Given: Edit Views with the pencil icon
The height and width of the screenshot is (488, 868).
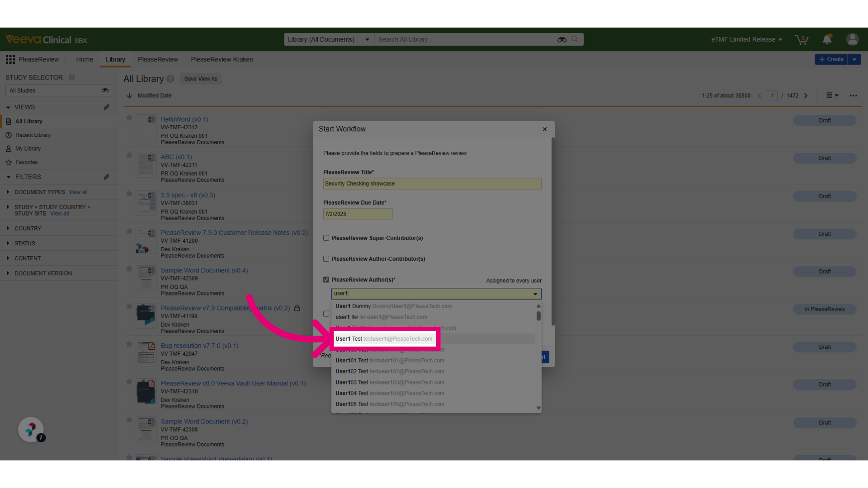Looking at the screenshot, I should click(x=107, y=107).
